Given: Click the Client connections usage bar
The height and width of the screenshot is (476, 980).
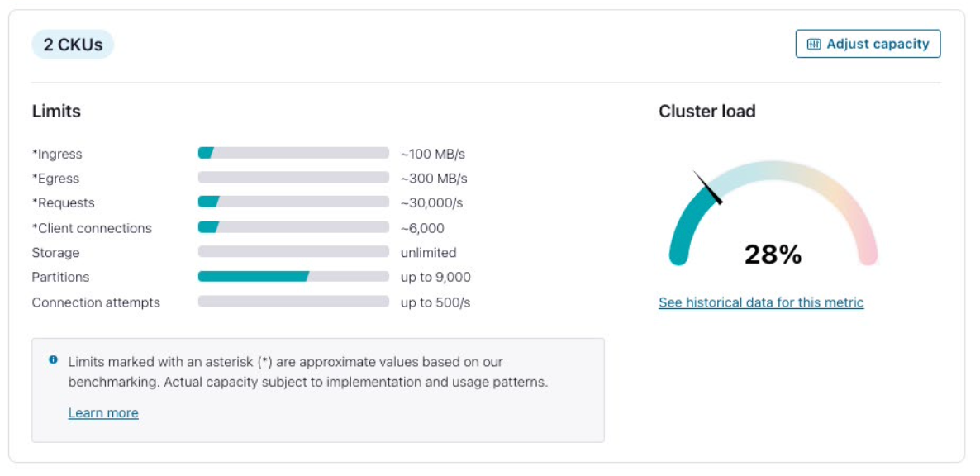Looking at the screenshot, I should pyautogui.click(x=293, y=227).
